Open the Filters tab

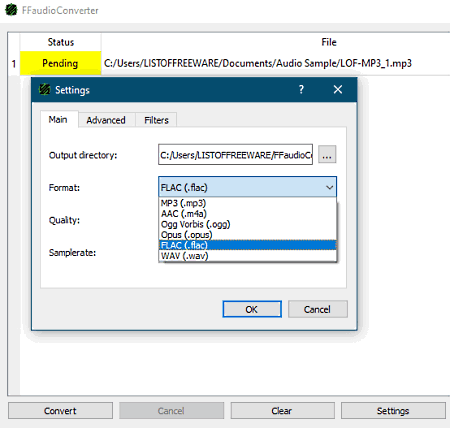[x=156, y=120]
